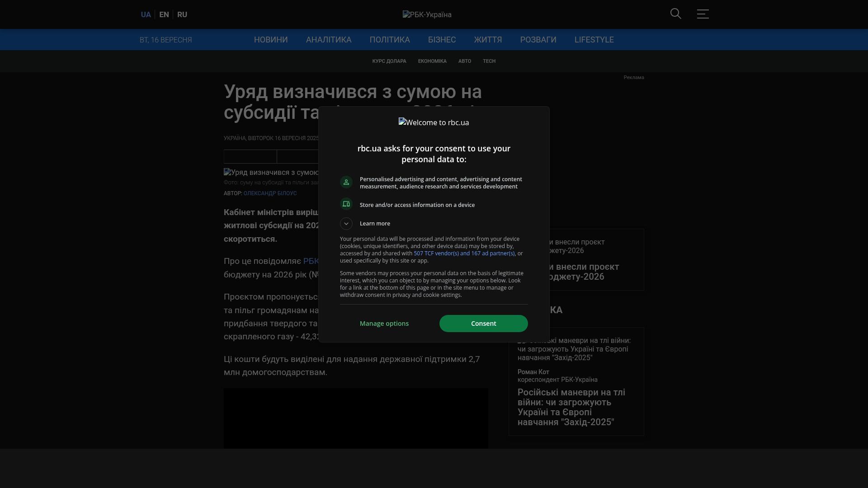
Task: Open the 507 TCF vendors link
Action: click(464, 253)
